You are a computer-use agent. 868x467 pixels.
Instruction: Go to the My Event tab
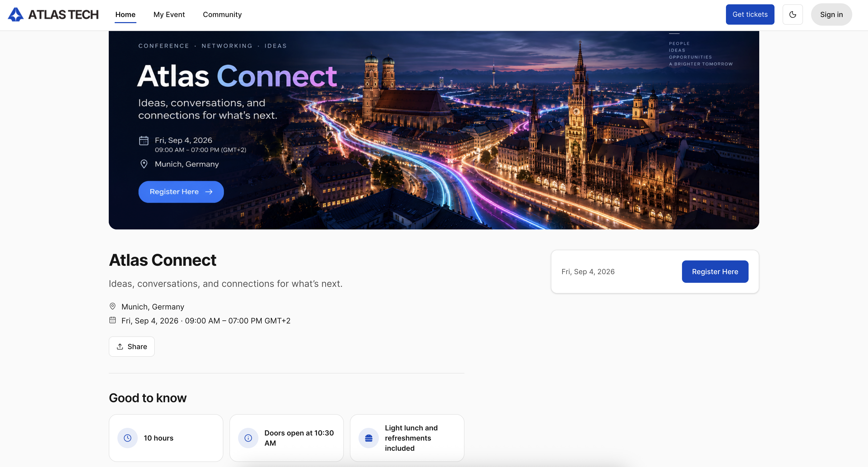[169, 14]
